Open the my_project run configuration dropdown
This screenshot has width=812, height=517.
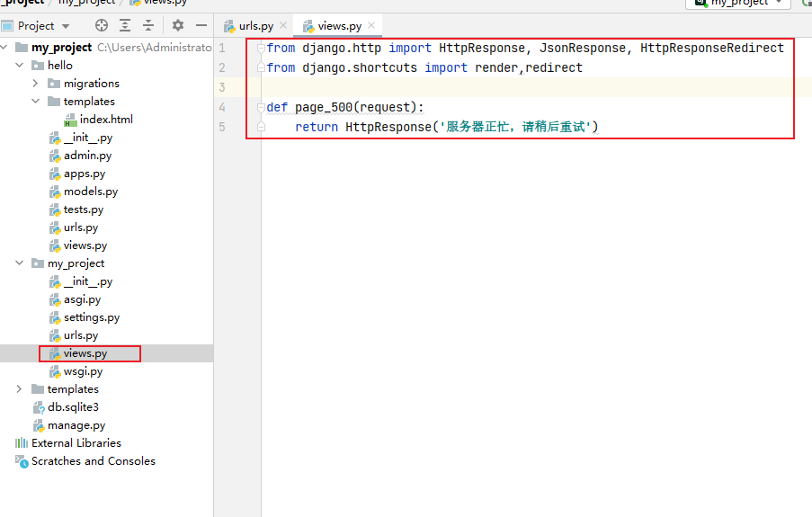[x=738, y=3]
